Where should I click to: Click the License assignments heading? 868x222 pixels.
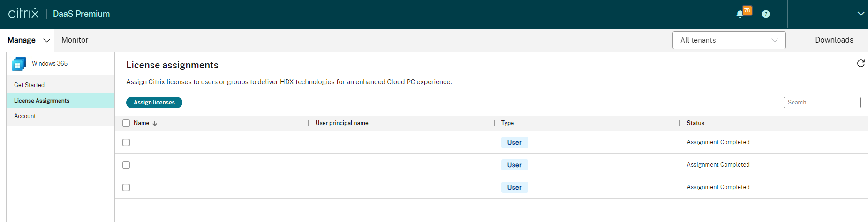(172, 66)
